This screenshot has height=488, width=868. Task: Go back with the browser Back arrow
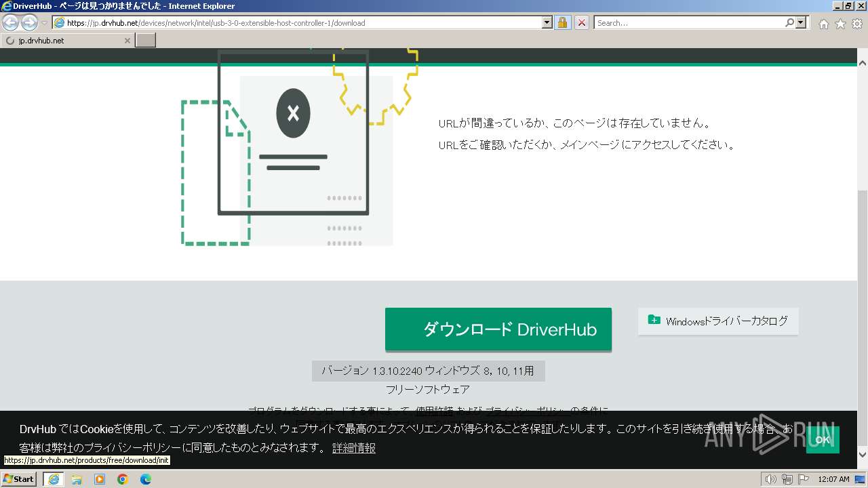click(11, 22)
